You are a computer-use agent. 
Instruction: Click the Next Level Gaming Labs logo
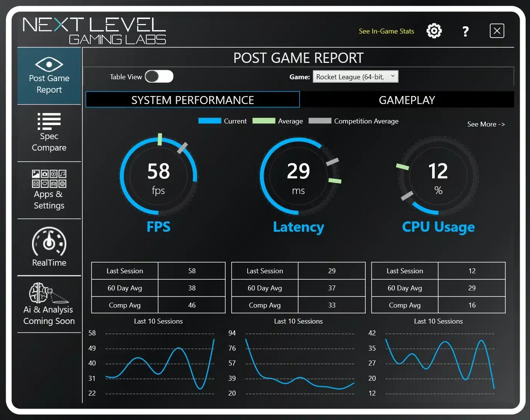pos(94,30)
